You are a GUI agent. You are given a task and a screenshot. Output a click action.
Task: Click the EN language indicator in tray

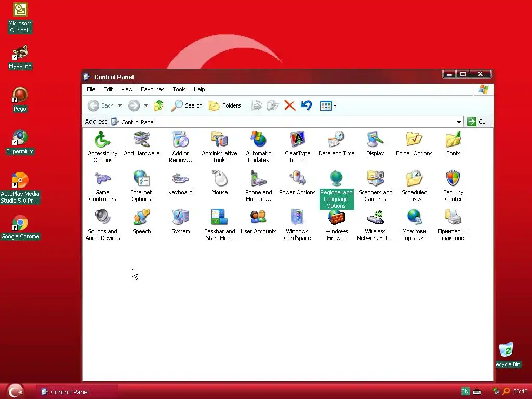(x=465, y=392)
